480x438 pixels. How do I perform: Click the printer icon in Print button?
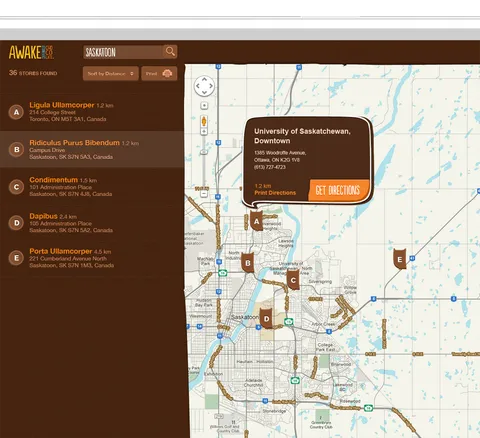[167, 74]
